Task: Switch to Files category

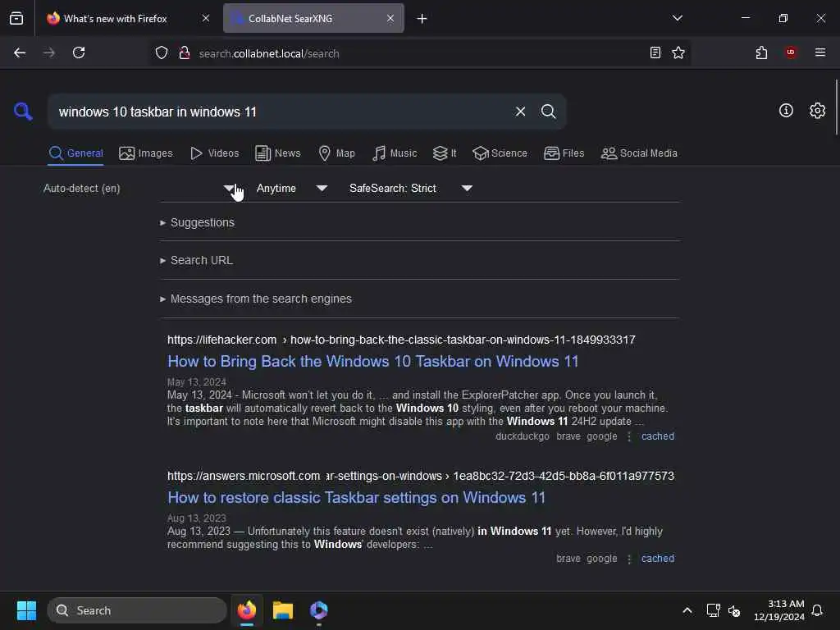Action: tap(564, 153)
